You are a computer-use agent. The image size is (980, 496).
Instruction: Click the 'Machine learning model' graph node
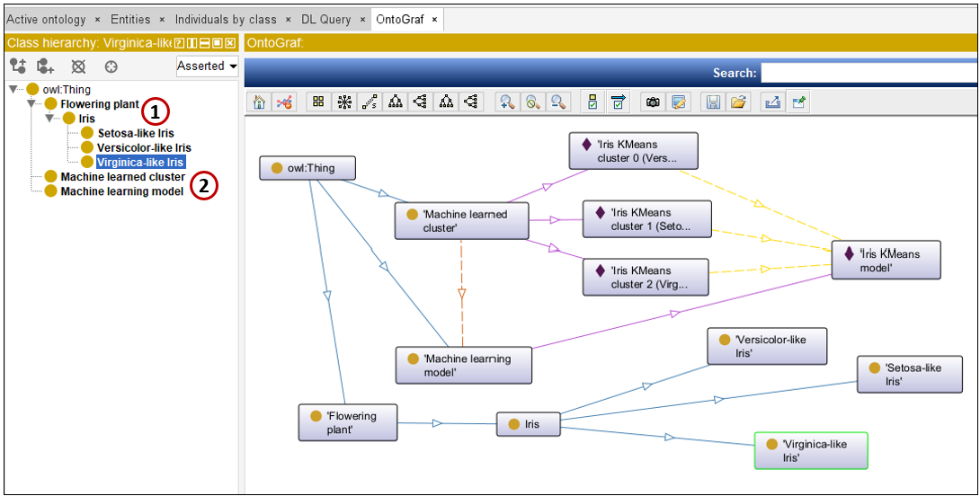coord(464,366)
